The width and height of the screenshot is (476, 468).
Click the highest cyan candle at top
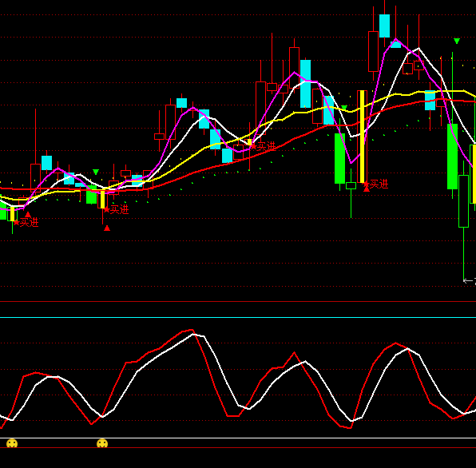[x=384, y=26]
